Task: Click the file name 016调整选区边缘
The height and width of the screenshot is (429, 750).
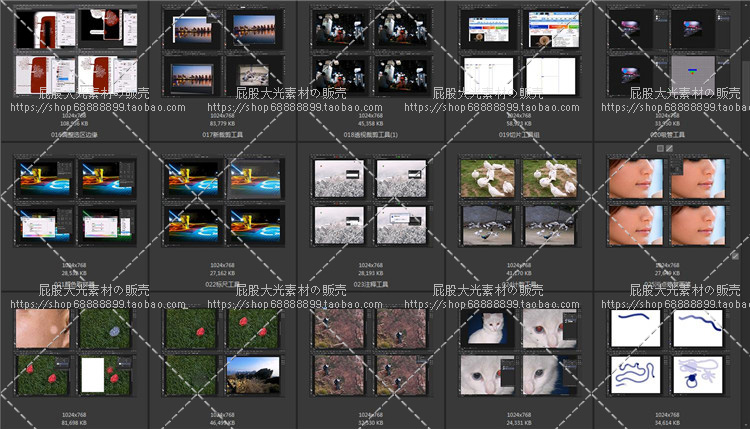Action: [x=74, y=135]
